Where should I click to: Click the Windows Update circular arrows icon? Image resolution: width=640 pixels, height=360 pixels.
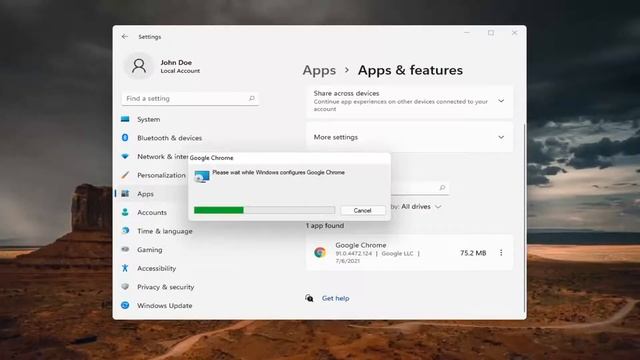pos(125,305)
